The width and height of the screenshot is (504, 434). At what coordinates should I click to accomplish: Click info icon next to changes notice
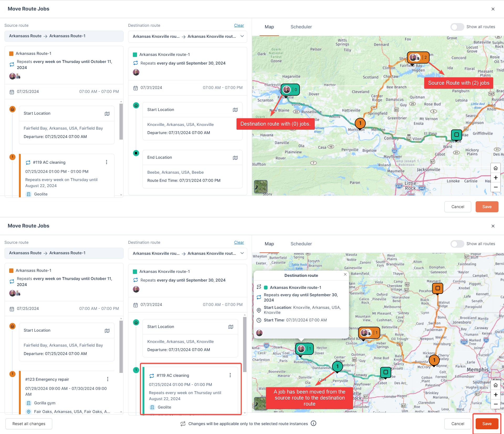pyautogui.click(x=313, y=423)
